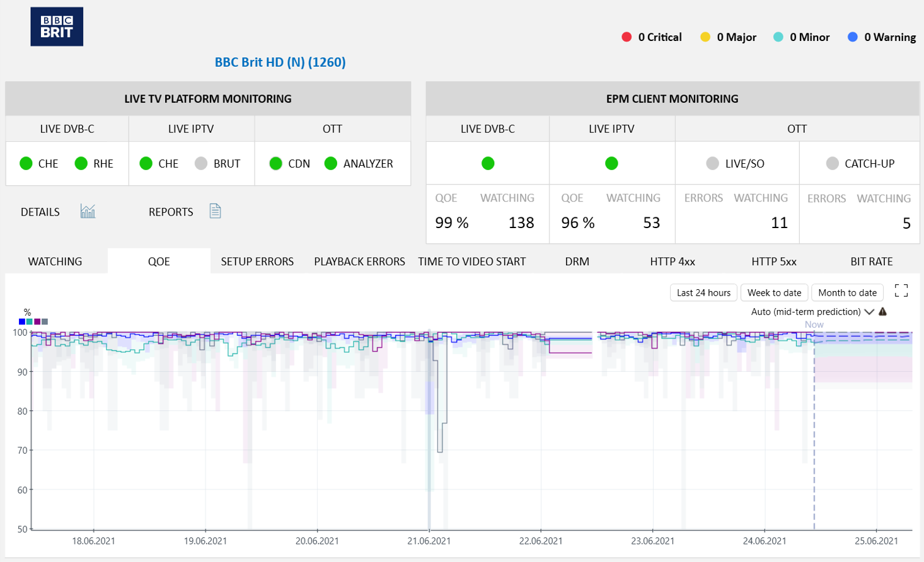The image size is (924, 562).
Task: Click the 18.06.2021 date axis label
Action: coord(93,541)
